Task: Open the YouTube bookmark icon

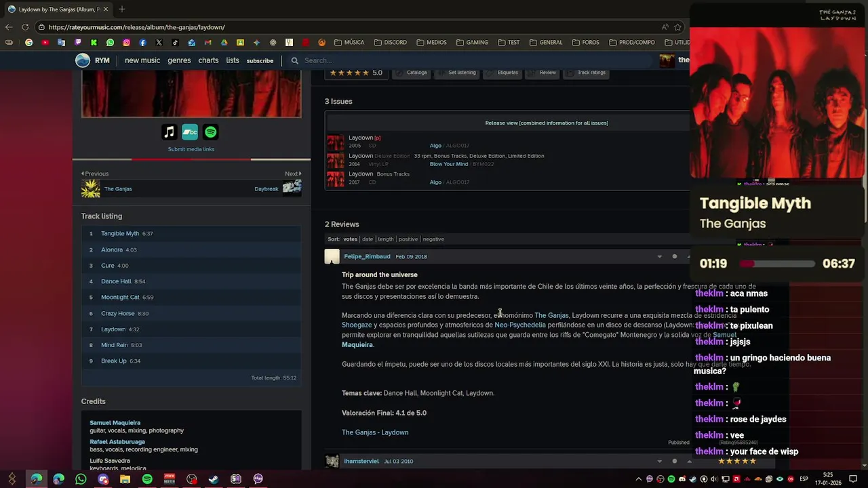Action: click(45, 42)
